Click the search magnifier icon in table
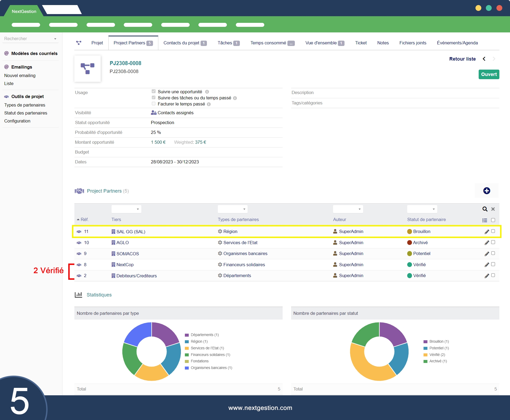This screenshot has width=510, height=420. tap(485, 209)
